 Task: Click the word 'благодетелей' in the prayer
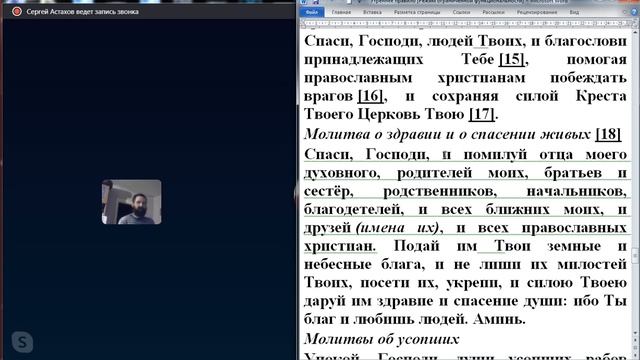coord(353,209)
